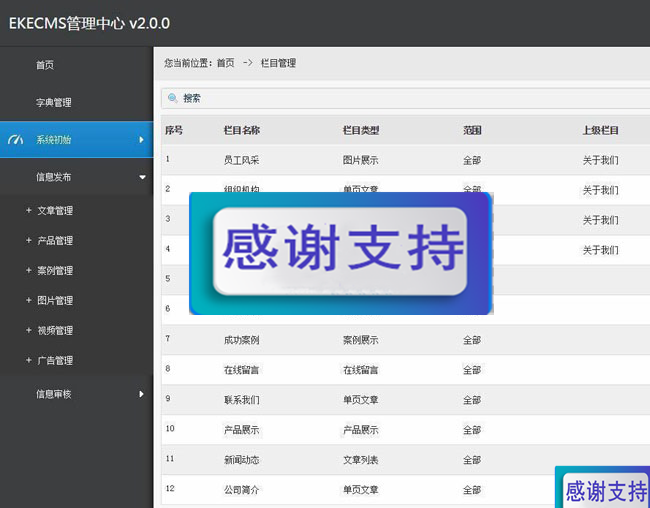650x508 pixels.
Task: Open 广告管理 submenu item
Action: point(55,360)
